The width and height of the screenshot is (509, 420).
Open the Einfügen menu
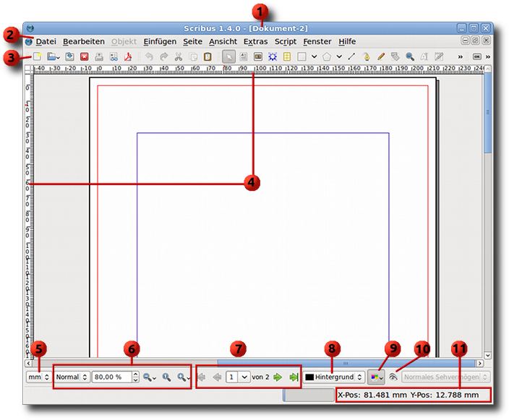160,41
